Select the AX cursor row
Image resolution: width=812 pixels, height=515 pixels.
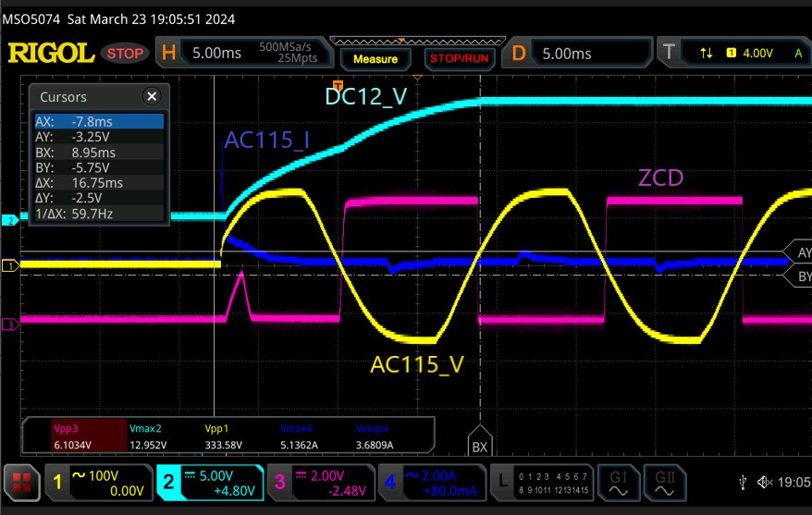pos(99,121)
